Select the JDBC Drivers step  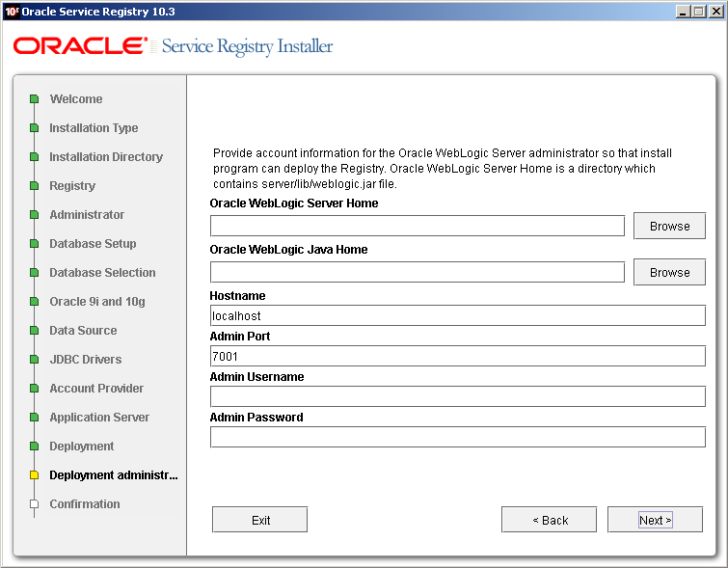coord(86,360)
